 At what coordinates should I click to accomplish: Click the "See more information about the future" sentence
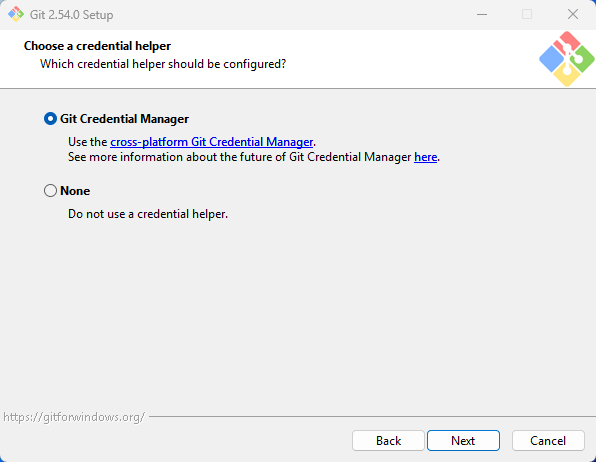pyautogui.click(x=254, y=157)
